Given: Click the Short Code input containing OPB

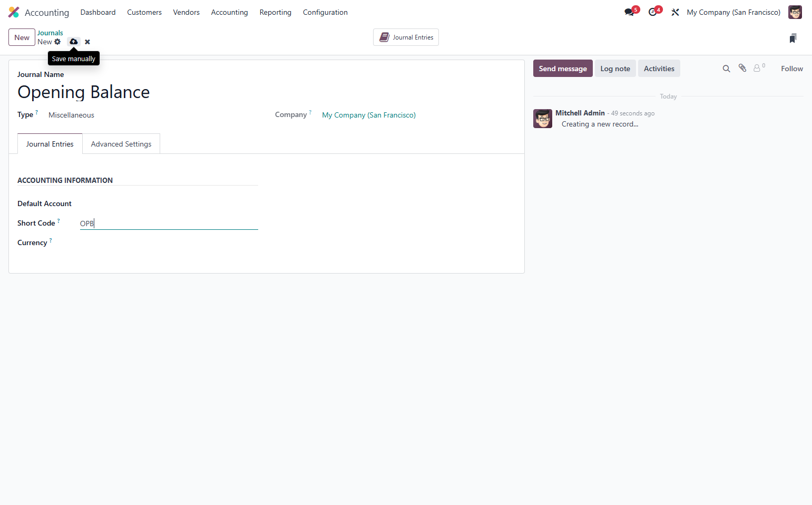Looking at the screenshot, I should point(169,224).
